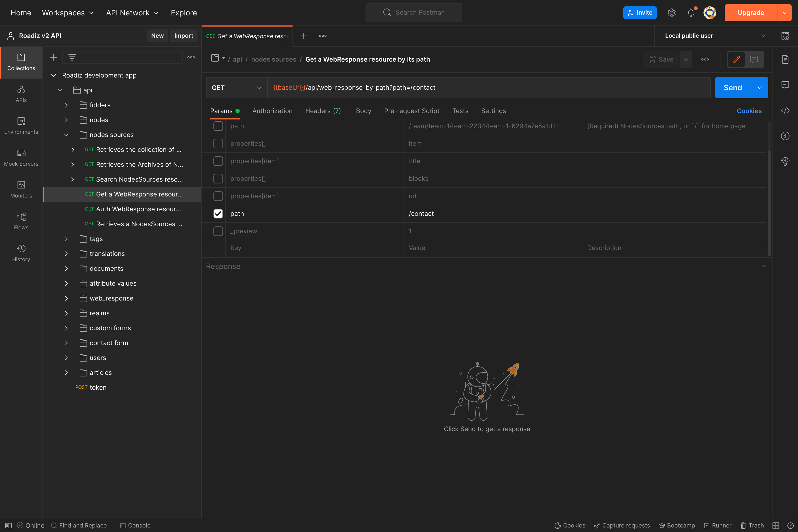This screenshot has width=798, height=532.
Task: Show the code snippet panel icon
Action: (x=785, y=111)
